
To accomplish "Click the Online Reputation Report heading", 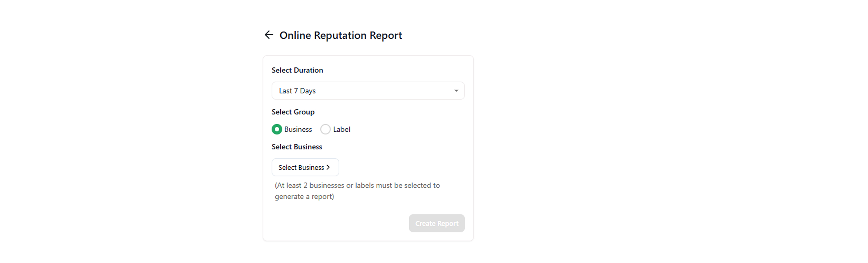I will (x=340, y=35).
